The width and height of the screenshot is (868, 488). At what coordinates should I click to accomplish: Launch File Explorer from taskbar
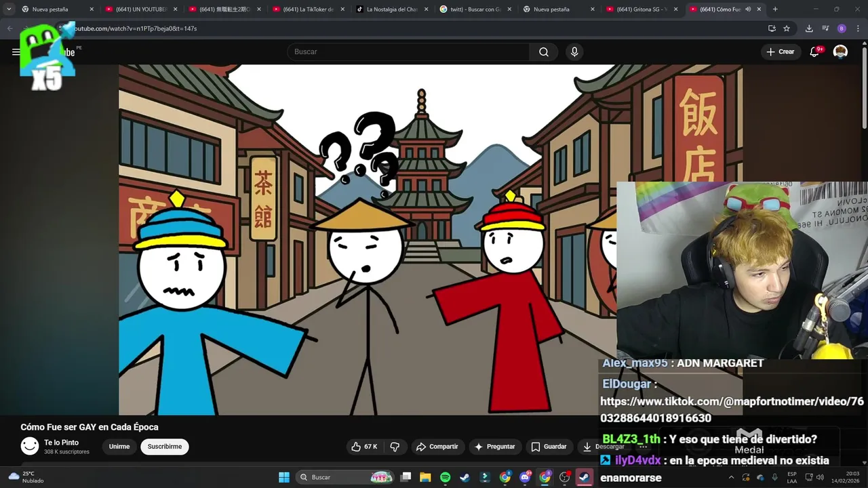point(425,477)
